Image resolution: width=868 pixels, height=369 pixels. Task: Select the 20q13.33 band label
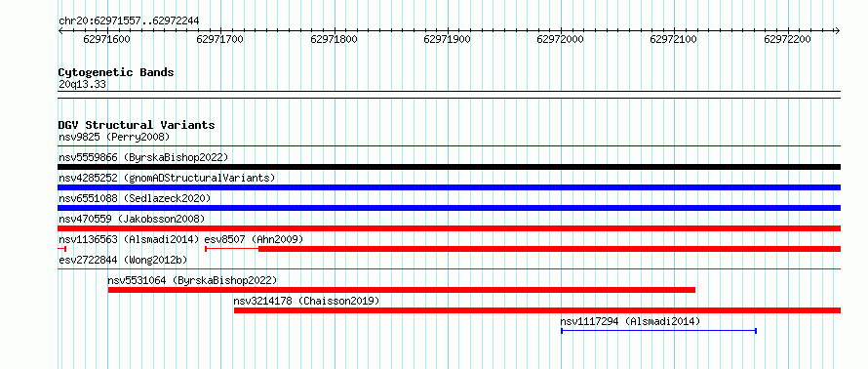pyautogui.click(x=82, y=85)
